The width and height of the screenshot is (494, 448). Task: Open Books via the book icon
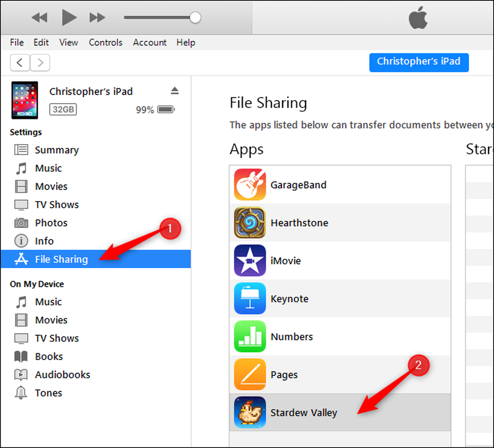tap(21, 357)
